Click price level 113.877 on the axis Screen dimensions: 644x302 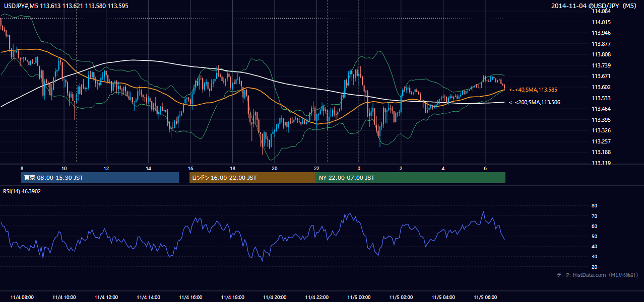[601, 44]
